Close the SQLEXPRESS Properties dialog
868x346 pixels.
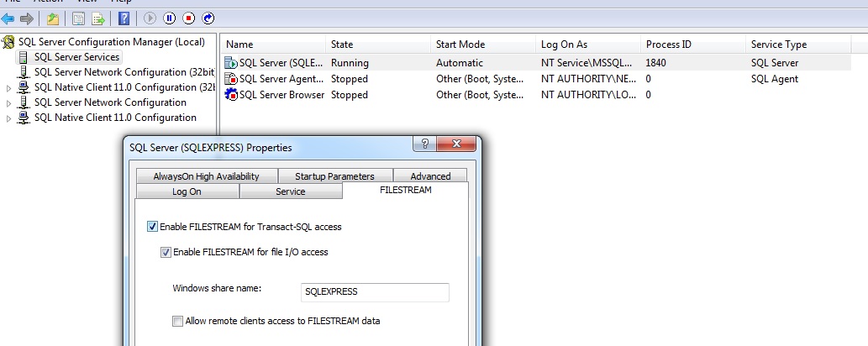tap(456, 144)
